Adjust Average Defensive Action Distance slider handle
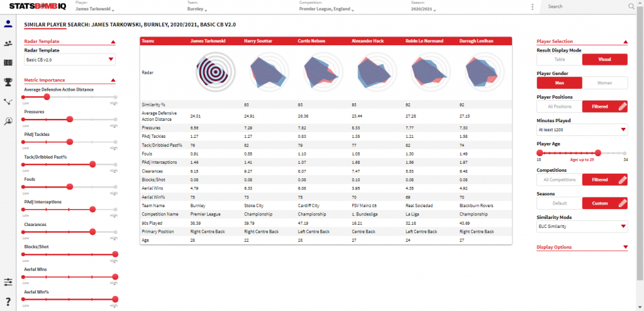644x311 pixels. (x=47, y=97)
